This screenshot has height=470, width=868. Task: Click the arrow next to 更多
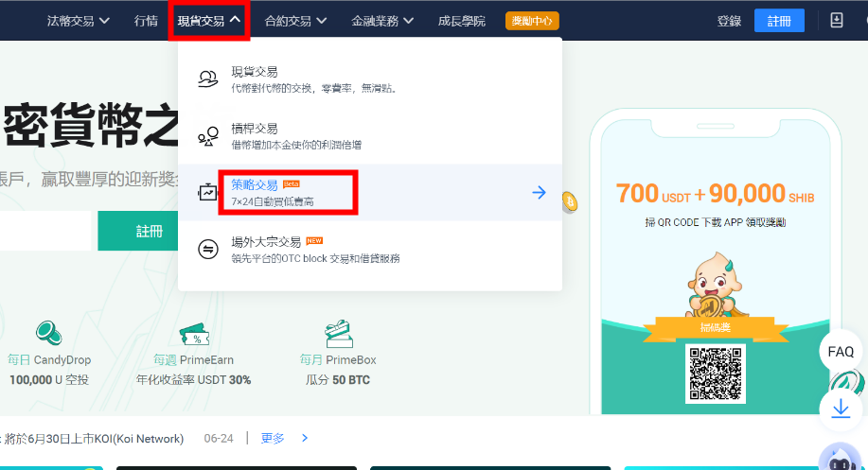pyautogui.click(x=305, y=438)
